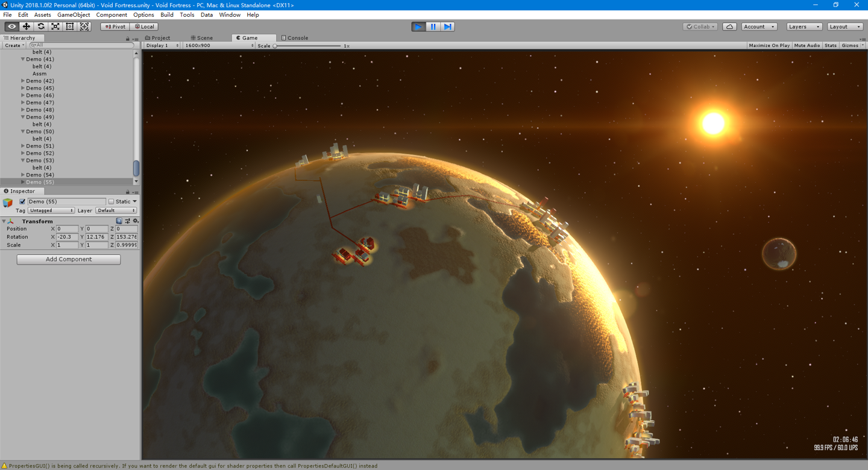Click the Unity logo in the title bar
This screenshot has height=470, width=868.
point(5,5)
